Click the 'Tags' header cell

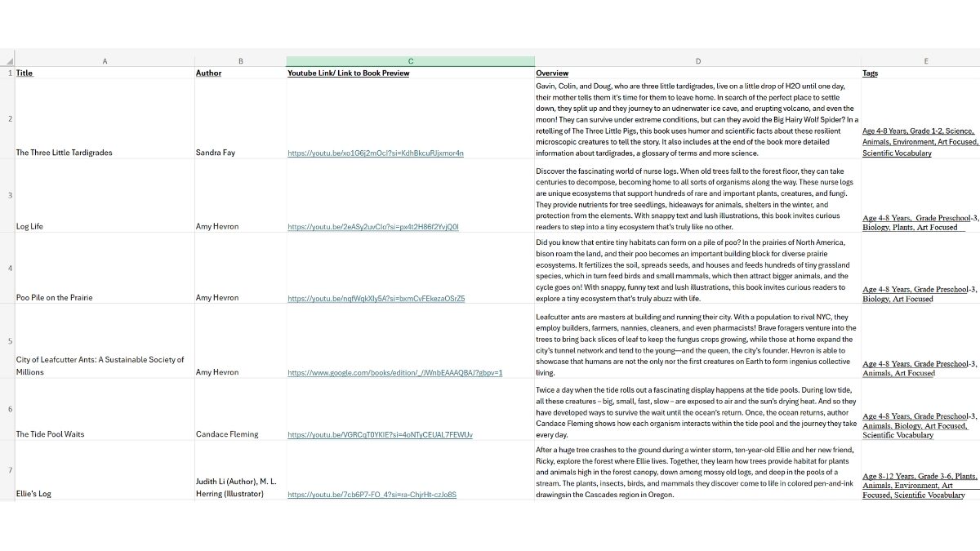point(870,73)
